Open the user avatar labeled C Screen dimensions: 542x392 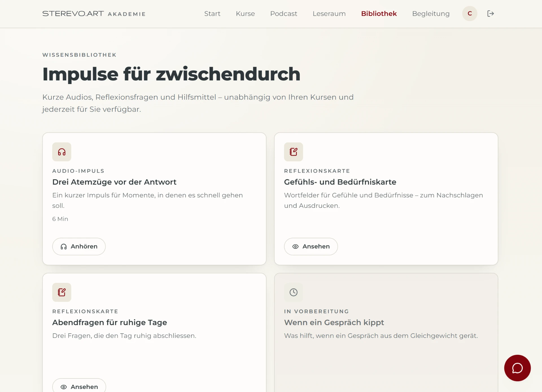pyautogui.click(x=470, y=14)
